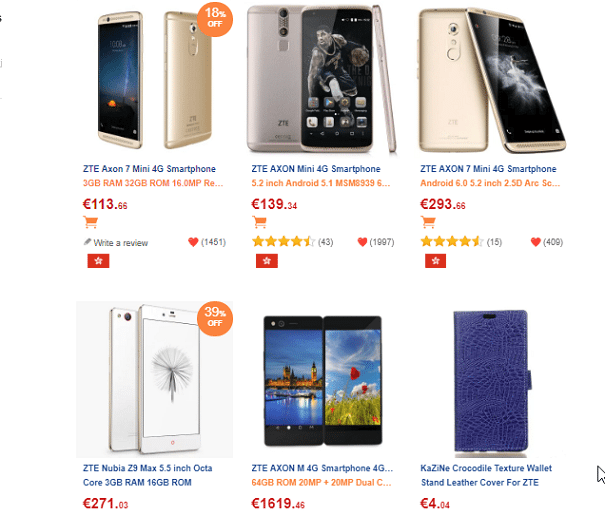Screen dimensions: 605x515
Task: Like the ZTE Axon 7 Mini with 1451 hearts
Action: point(193,242)
